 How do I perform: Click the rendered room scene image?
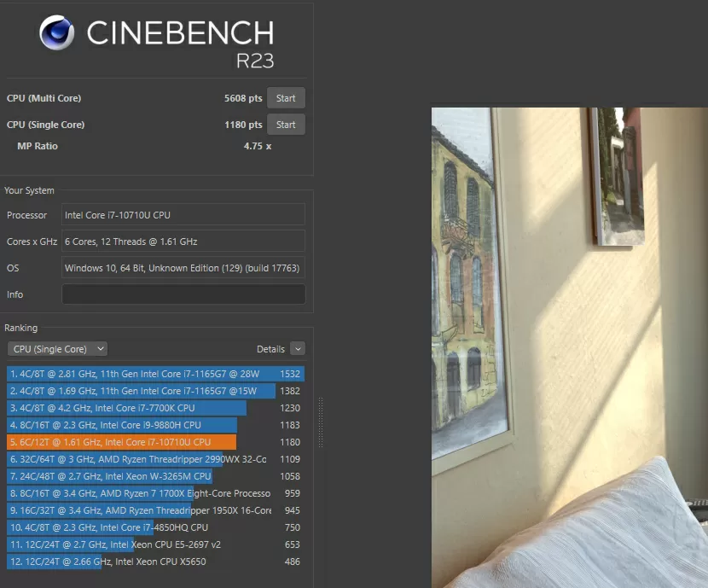(569, 341)
